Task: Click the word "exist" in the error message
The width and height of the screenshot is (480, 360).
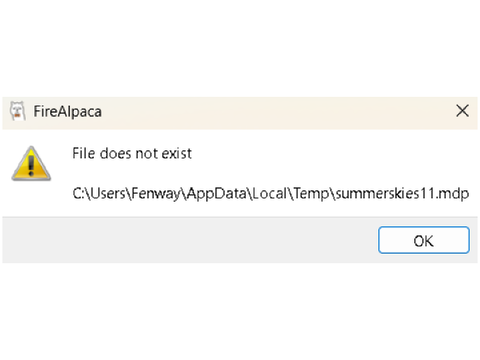Action: [177, 154]
